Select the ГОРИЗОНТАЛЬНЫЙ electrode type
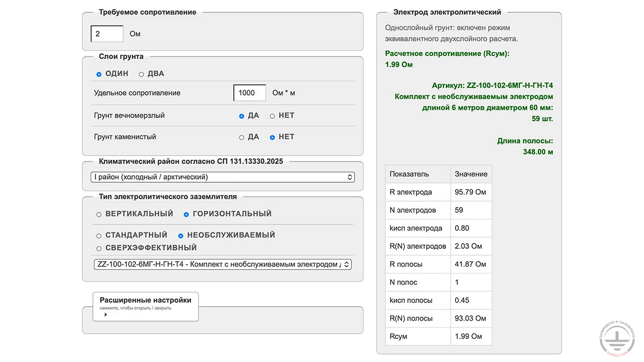Viewport: 644px width, 362px height. (x=186, y=215)
